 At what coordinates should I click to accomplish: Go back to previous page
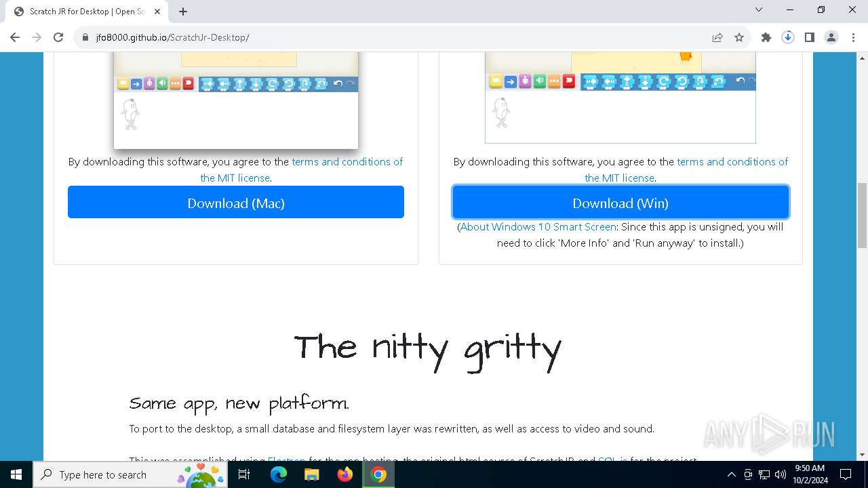(15, 37)
